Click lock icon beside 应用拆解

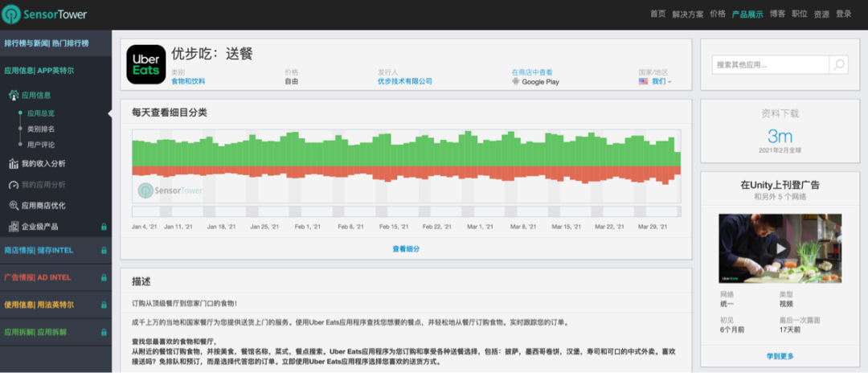(104, 333)
